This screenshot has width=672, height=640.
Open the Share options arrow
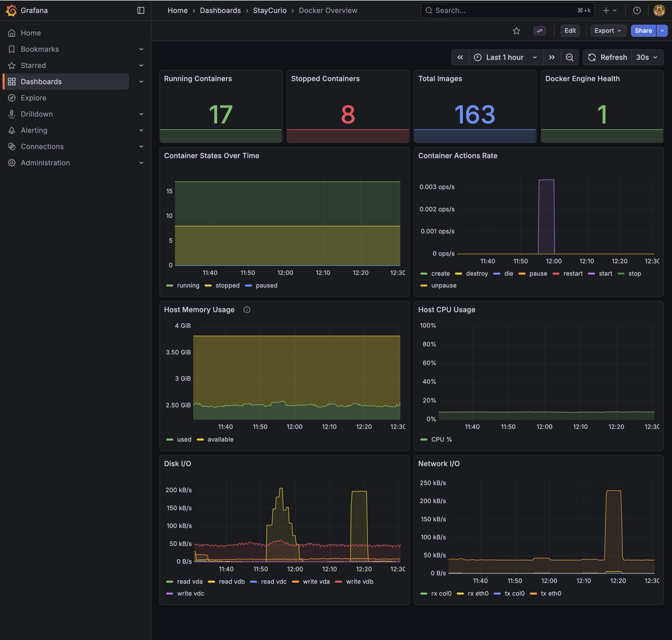(662, 31)
